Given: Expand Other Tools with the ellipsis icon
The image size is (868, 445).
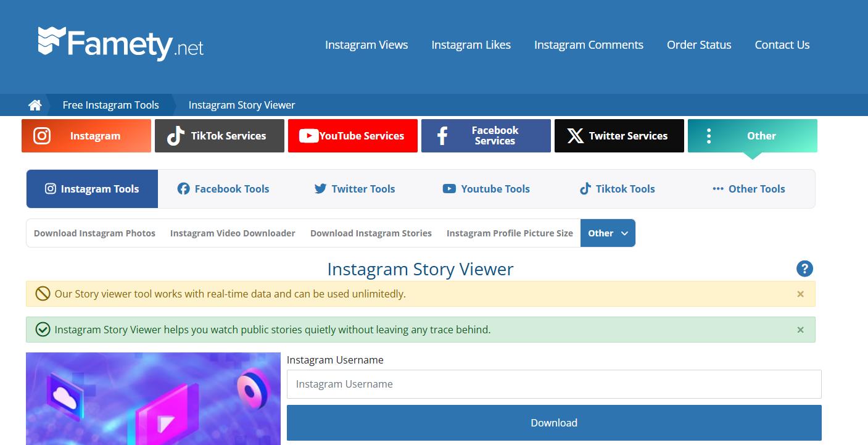Looking at the screenshot, I should [717, 189].
